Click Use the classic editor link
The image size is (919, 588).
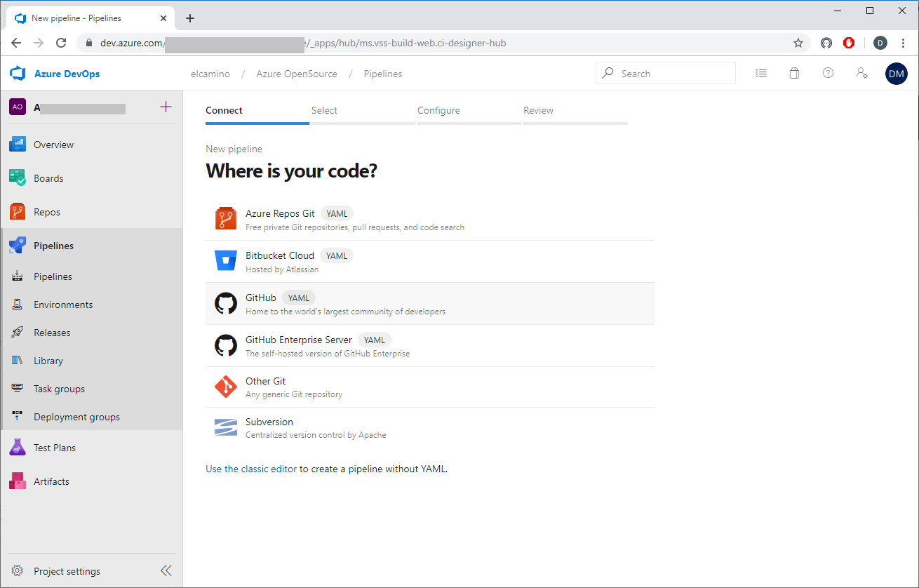coord(251,469)
